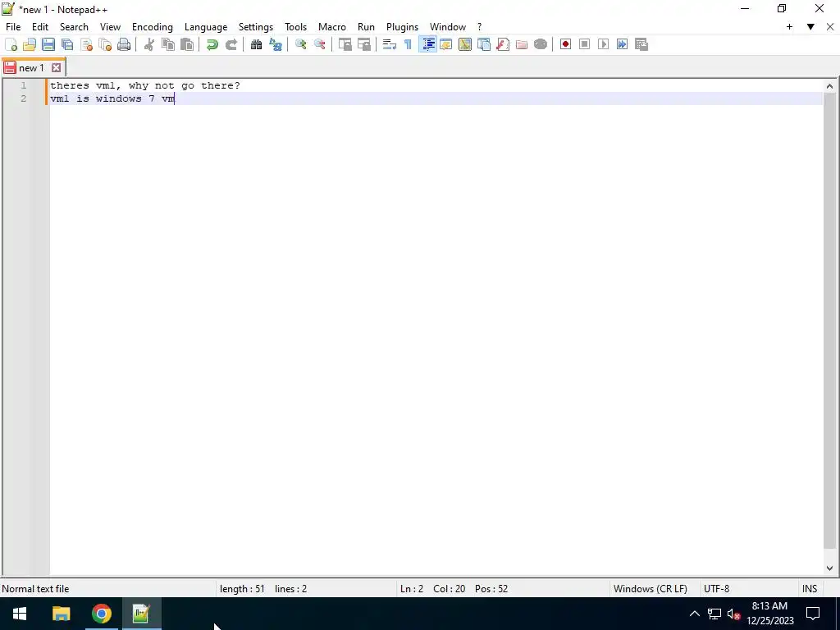Screen dimensions: 840x630
Task: Save the current file using toolbar
Action: 48,44
